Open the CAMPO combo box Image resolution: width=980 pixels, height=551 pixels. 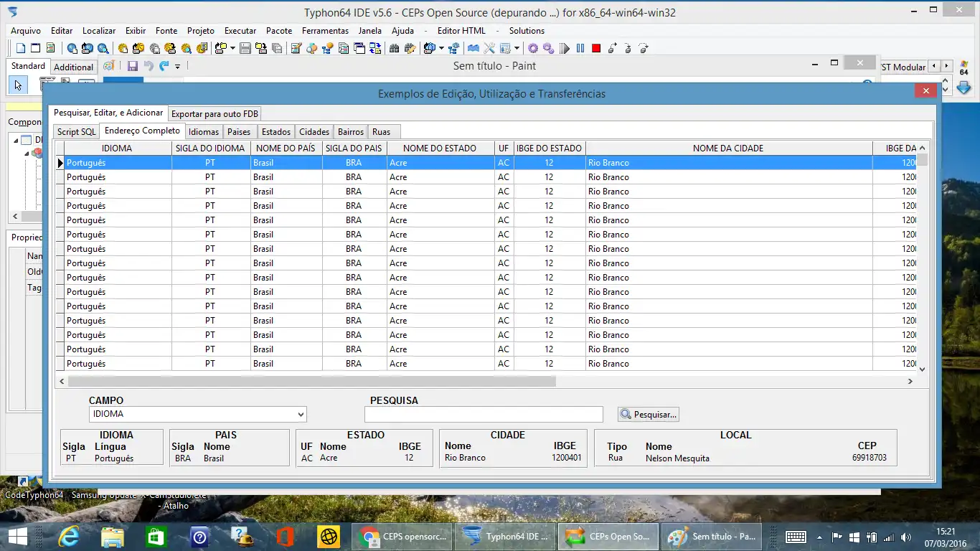(301, 415)
